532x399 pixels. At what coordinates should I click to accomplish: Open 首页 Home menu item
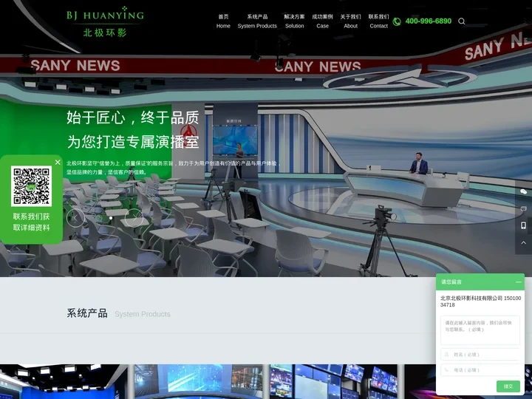(x=223, y=21)
